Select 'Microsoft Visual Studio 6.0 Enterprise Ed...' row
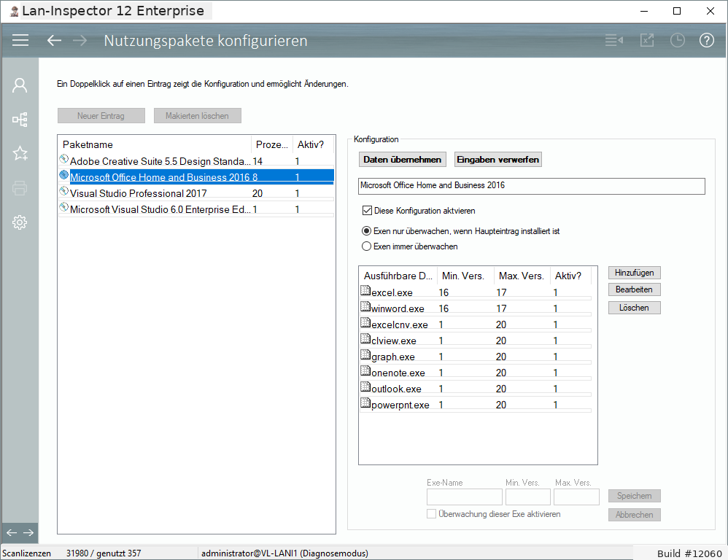 click(196, 210)
